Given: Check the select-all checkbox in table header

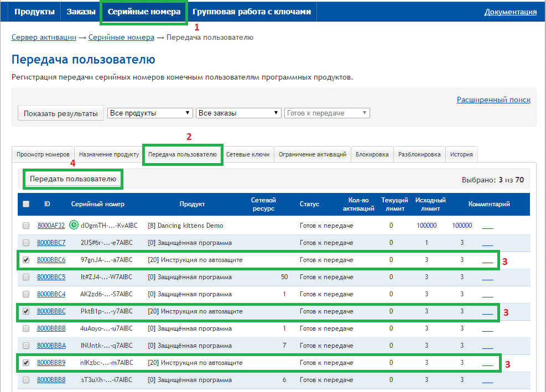Looking at the screenshot, I should coord(26,204).
